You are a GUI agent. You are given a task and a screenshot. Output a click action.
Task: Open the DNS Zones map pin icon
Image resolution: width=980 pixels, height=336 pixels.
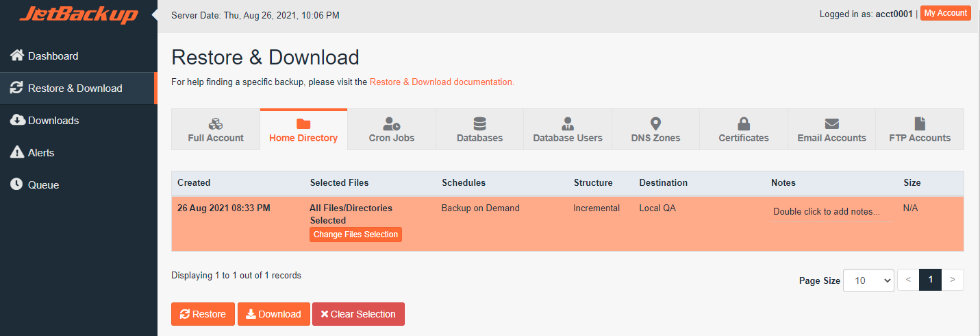point(655,124)
